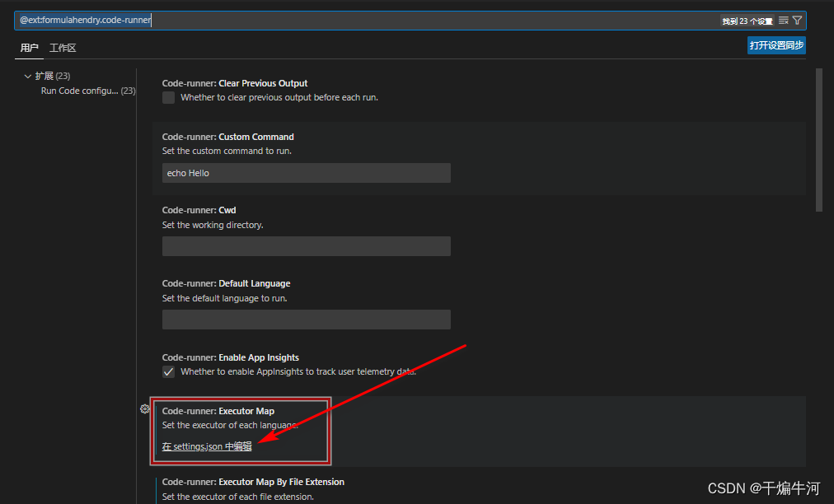Click the Code-runner: Cwd setting title
Image resolution: width=834 pixels, height=504 pixels.
199,211
